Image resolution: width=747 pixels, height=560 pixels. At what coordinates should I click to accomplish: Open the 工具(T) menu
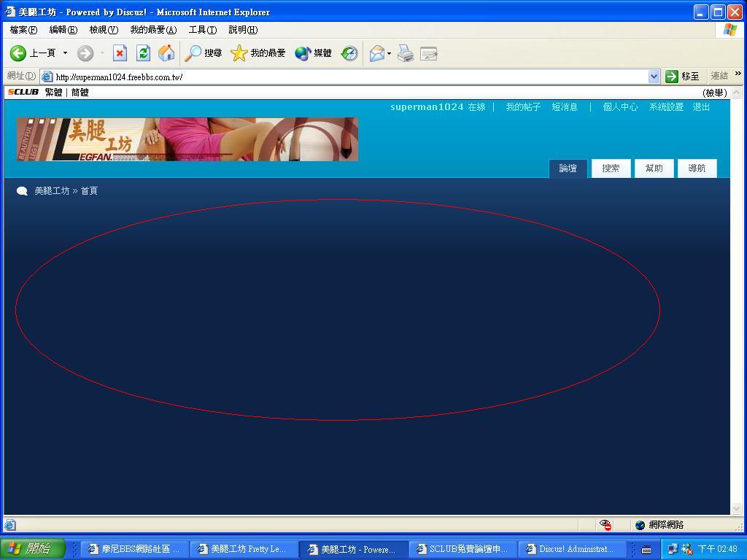point(202,30)
